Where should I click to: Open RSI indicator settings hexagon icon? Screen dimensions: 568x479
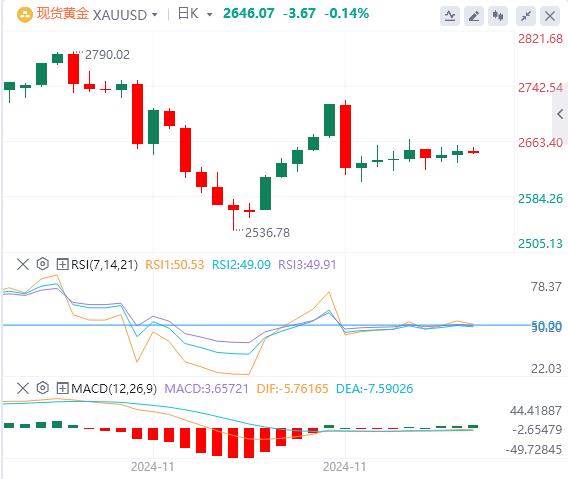(43, 264)
